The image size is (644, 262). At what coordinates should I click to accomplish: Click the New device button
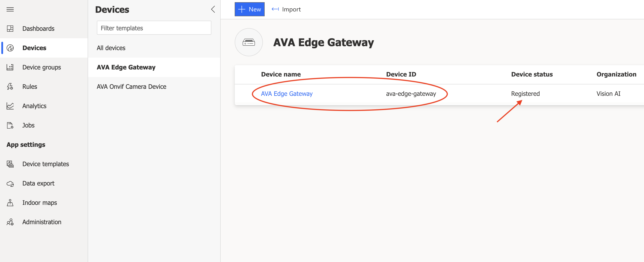point(250,9)
